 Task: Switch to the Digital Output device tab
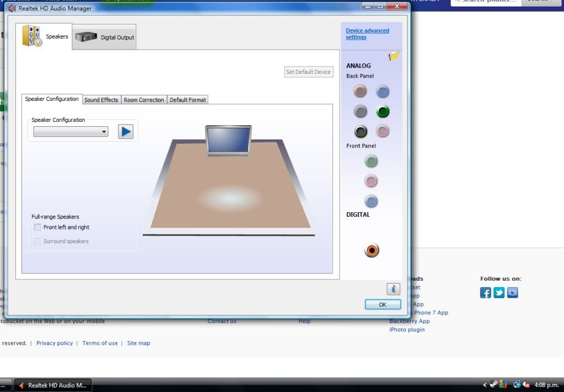point(104,37)
